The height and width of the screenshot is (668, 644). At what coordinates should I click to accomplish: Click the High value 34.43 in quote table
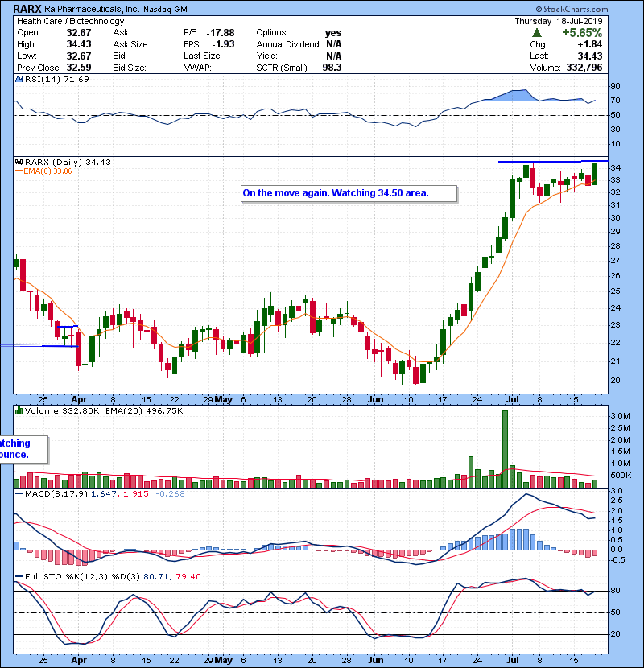pyautogui.click(x=79, y=44)
